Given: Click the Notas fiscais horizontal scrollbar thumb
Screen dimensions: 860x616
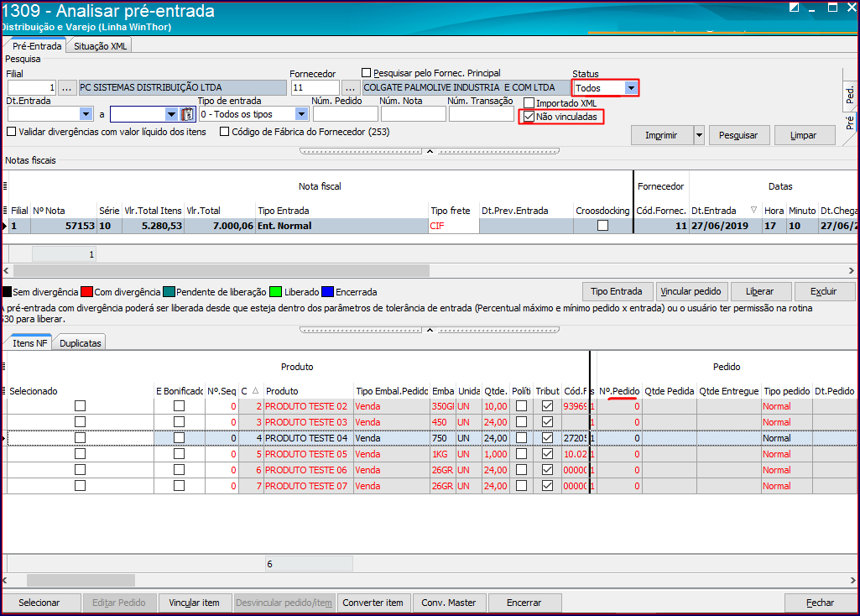Looking at the screenshot, I should point(222,270).
